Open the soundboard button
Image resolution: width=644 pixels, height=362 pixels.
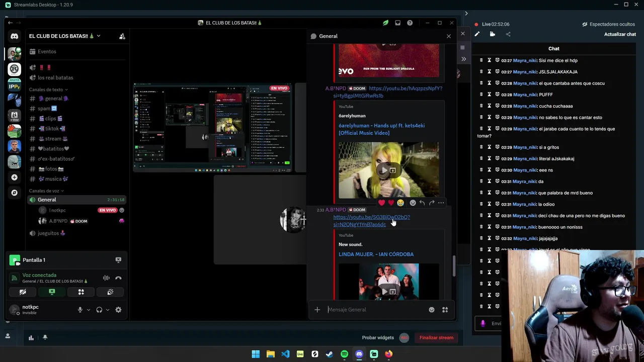tap(110, 292)
